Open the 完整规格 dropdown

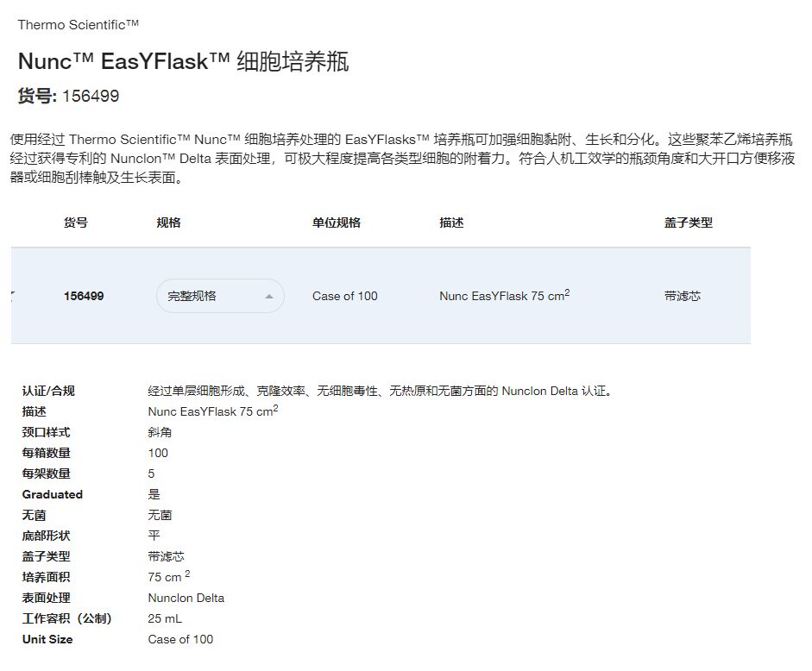(220, 296)
